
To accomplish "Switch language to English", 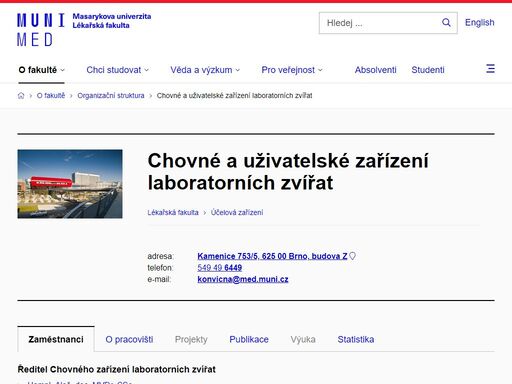I will (x=479, y=23).
